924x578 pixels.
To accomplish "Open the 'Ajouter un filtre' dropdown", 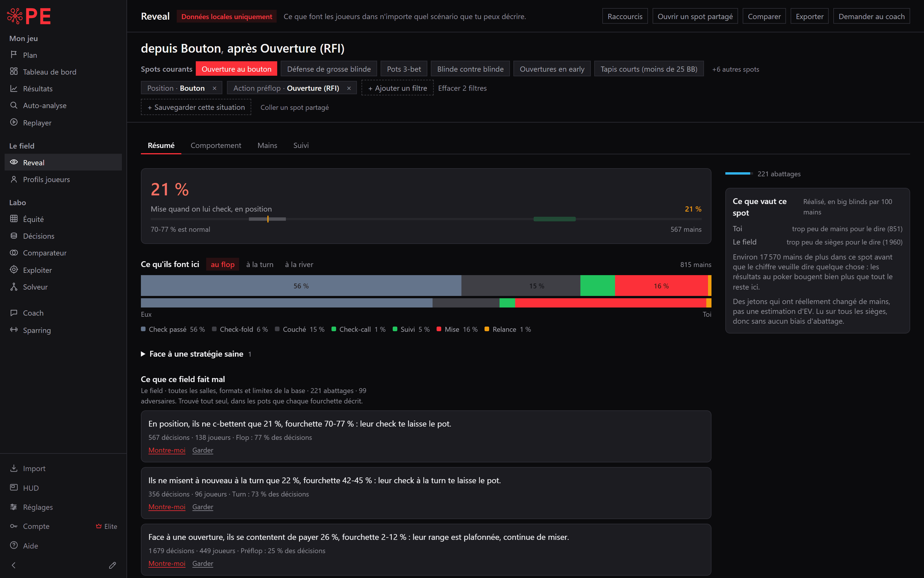I will (x=398, y=88).
